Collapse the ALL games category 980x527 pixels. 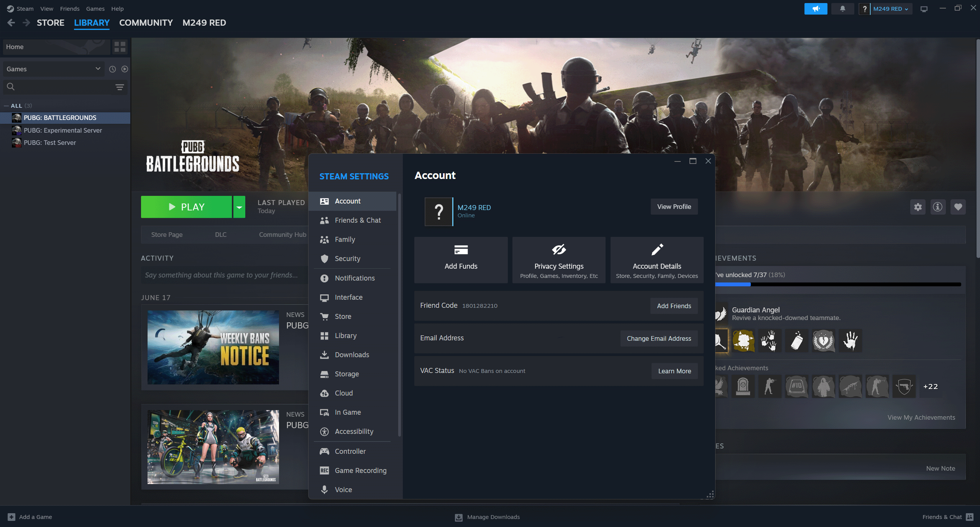6,106
